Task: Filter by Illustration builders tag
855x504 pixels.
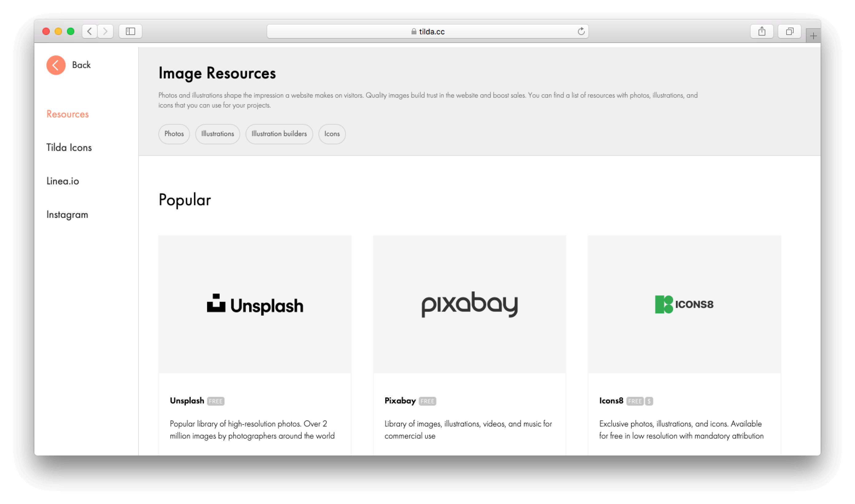Action: (279, 134)
